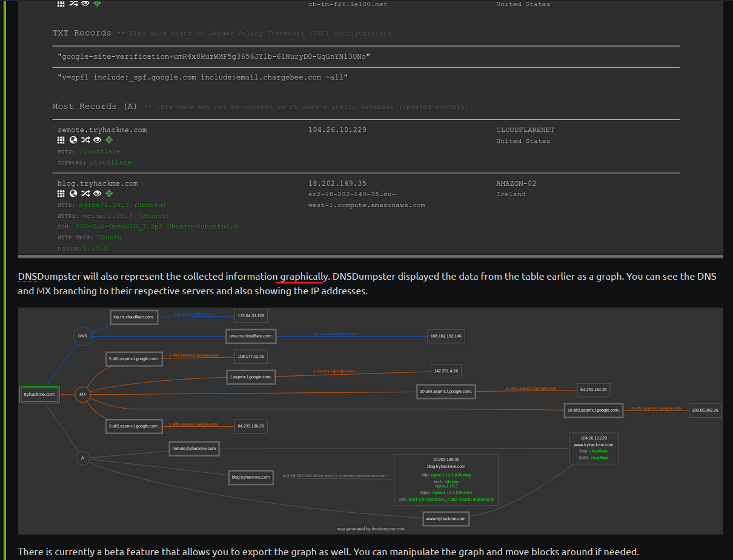Click the Ubuntu value beside HTTP TECH:
733x560 pixels.
tap(109, 237)
